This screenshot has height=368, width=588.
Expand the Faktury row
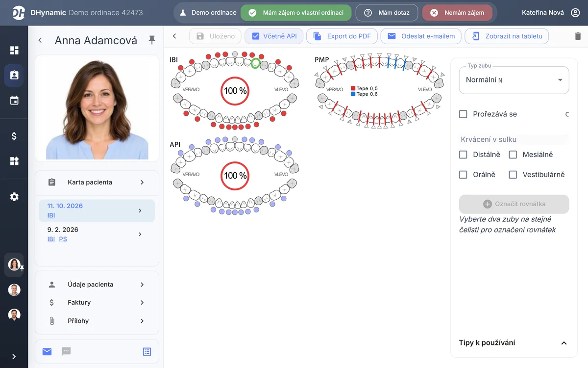pos(97,303)
